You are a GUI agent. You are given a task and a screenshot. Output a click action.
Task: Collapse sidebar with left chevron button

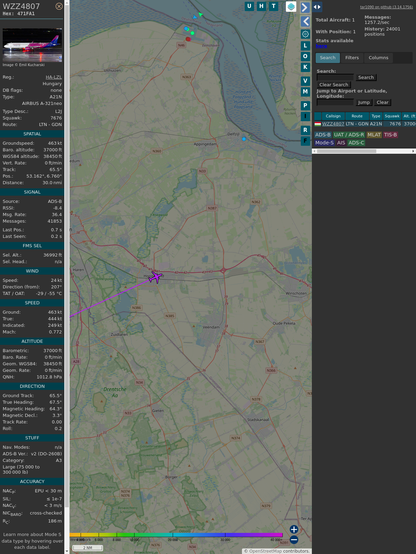click(305, 21)
